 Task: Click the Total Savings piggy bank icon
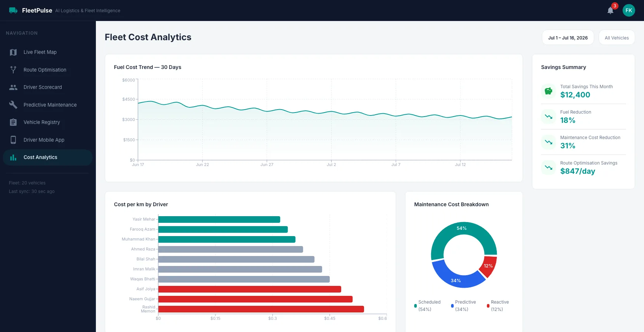coord(548,91)
